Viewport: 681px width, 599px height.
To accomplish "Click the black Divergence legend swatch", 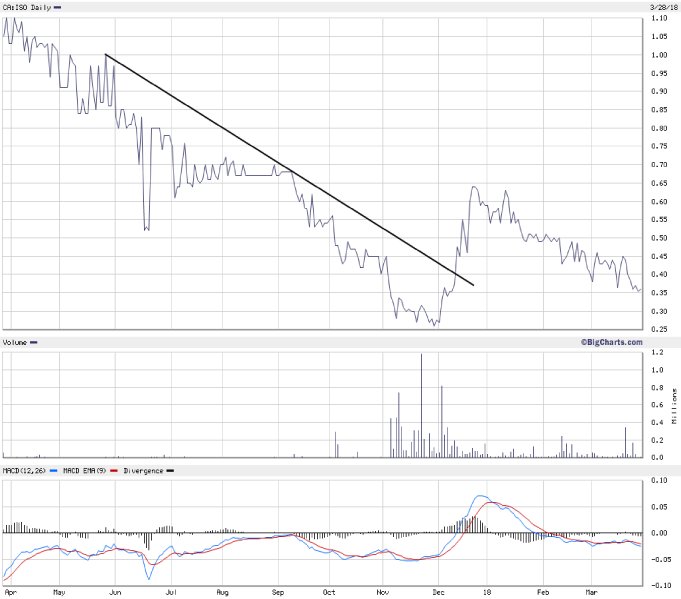I will (169, 469).
